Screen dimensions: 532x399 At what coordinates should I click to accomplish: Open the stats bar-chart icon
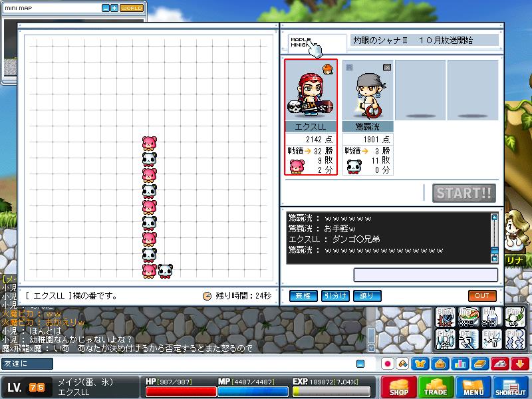(x=460, y=364)
